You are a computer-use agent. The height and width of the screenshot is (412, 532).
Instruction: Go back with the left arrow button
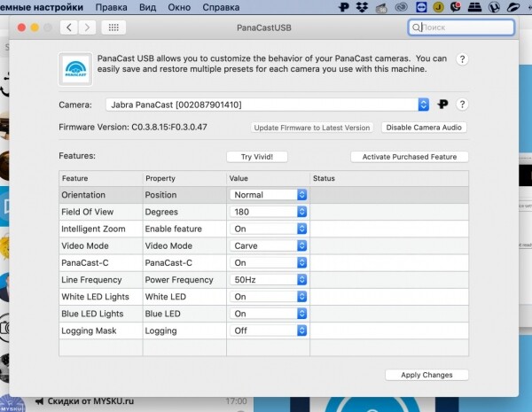(x=70, y=27)
